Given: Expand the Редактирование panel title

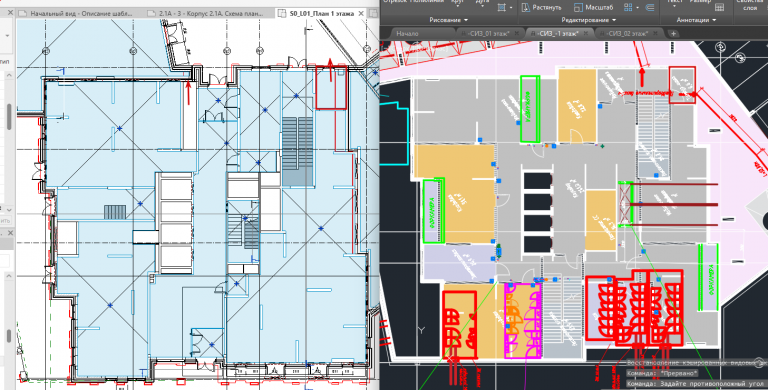Looking at the screenshot, I should (x=589, y=20).
